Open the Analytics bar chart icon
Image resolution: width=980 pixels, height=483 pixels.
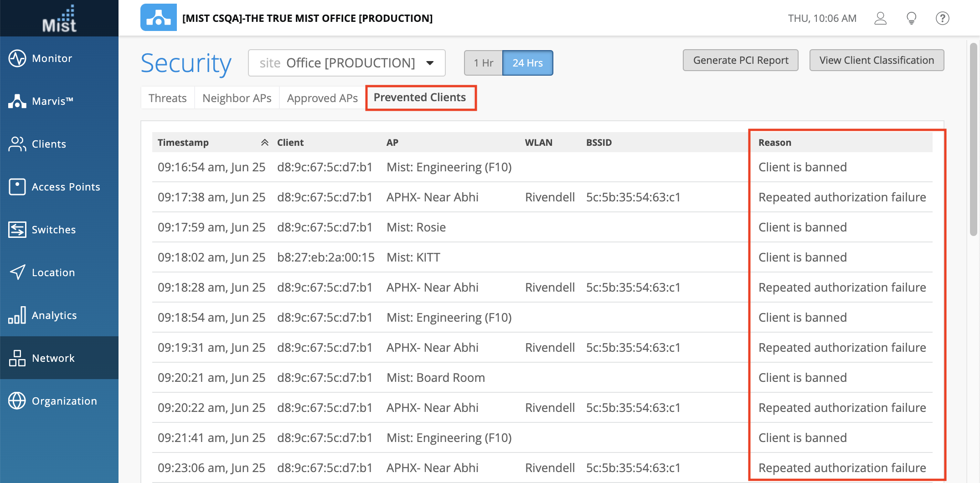(x=17, y=315)
